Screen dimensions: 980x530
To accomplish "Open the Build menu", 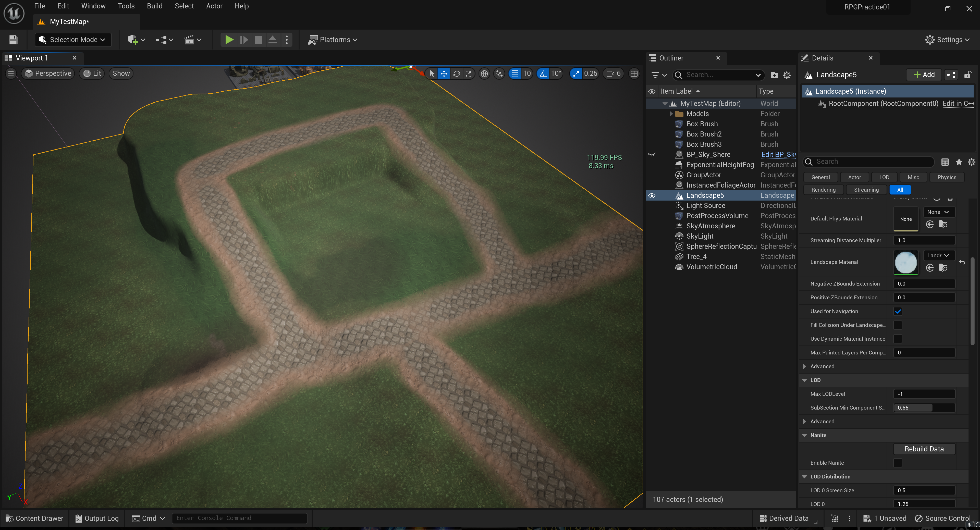I will 154,6.
